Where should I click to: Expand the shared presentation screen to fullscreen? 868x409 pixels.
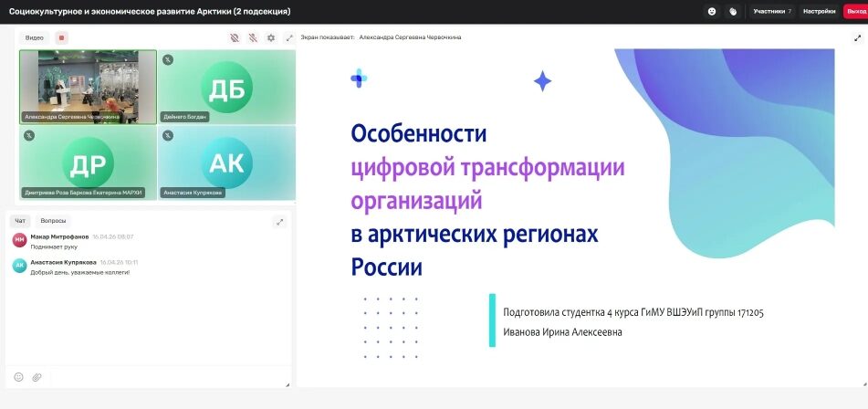coord(857,37)
